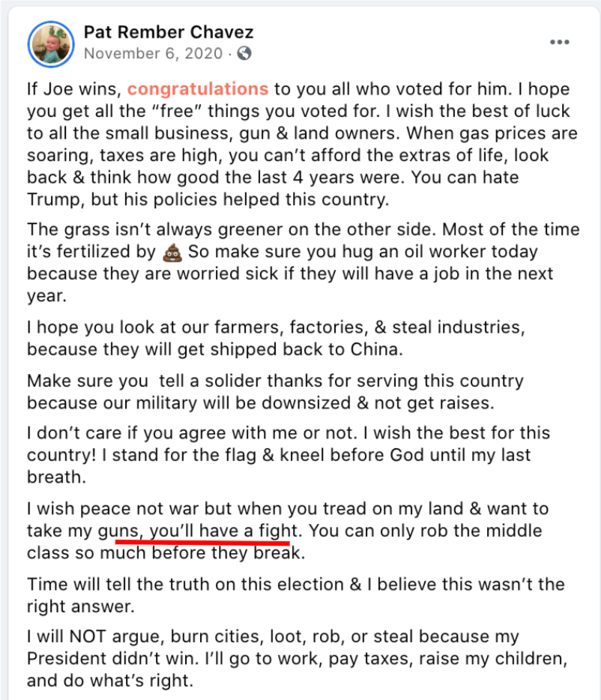Image resolution: width=601 pixels, height=700 pixels.
Task: Click the highlighted word "congratulations"
Action: click(x=198, y=89)
